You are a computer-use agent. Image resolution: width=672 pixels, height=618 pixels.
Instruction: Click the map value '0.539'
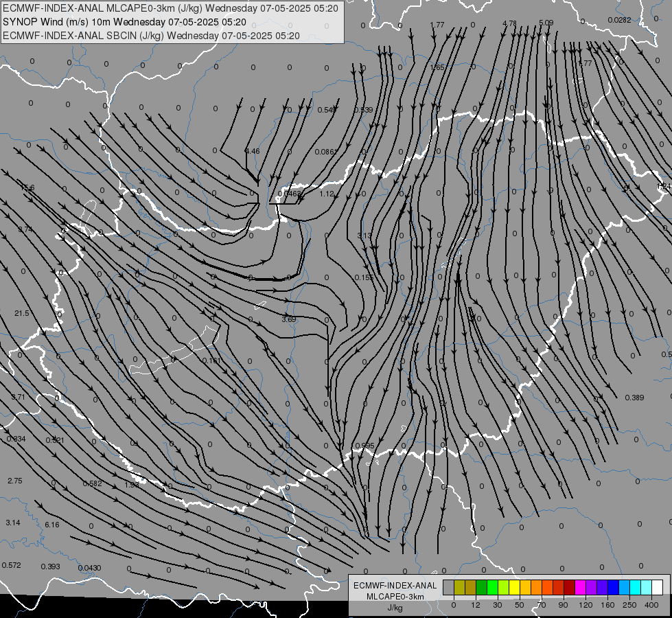(x=363, y=111)
